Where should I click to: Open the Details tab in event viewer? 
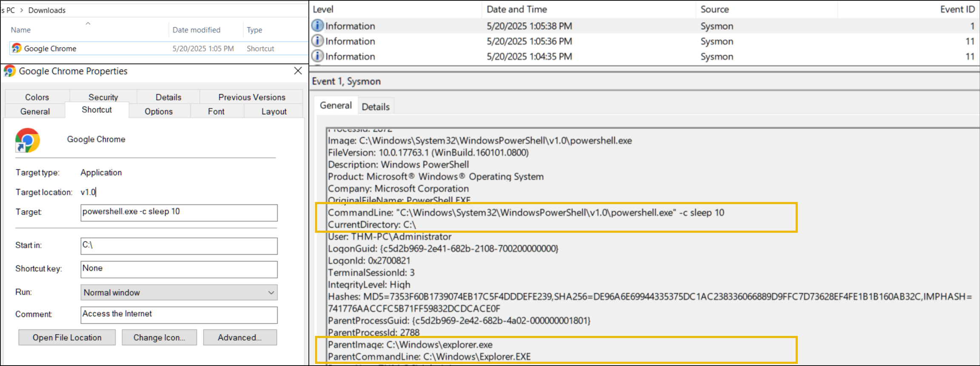click(375, 107)
